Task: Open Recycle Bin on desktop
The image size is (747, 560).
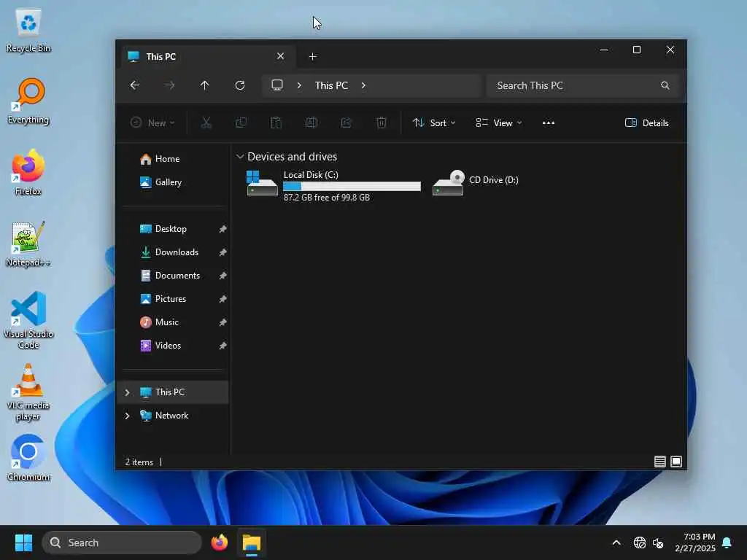Action: [x=28, y=31]
